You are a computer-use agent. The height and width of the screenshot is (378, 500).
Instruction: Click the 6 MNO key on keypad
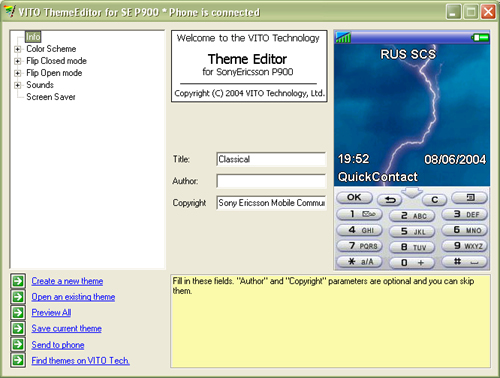coord(465,230)
